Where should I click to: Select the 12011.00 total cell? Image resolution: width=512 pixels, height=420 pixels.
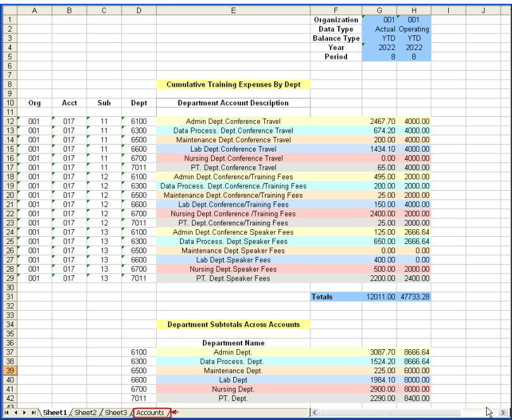tap(379, 296)
